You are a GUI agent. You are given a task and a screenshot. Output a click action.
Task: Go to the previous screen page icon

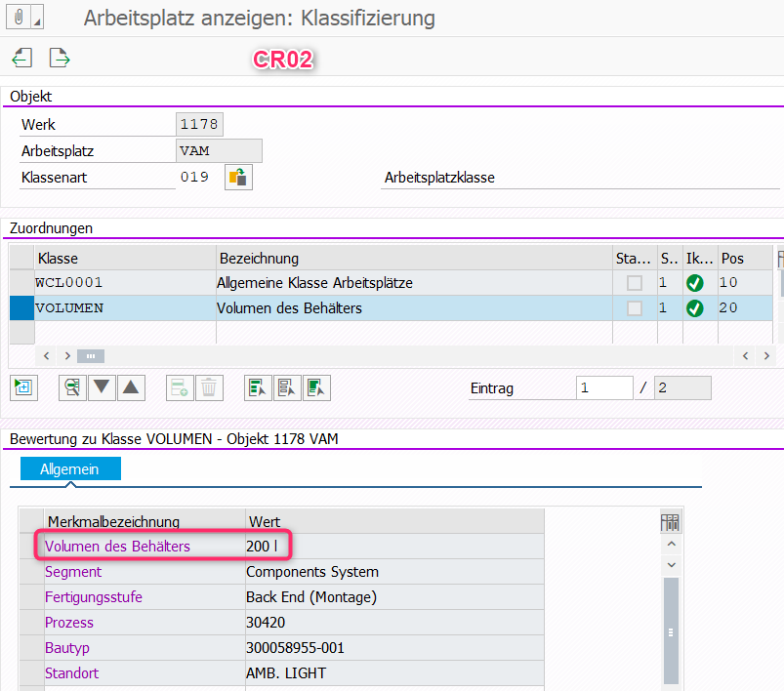[x=22, y=59]
